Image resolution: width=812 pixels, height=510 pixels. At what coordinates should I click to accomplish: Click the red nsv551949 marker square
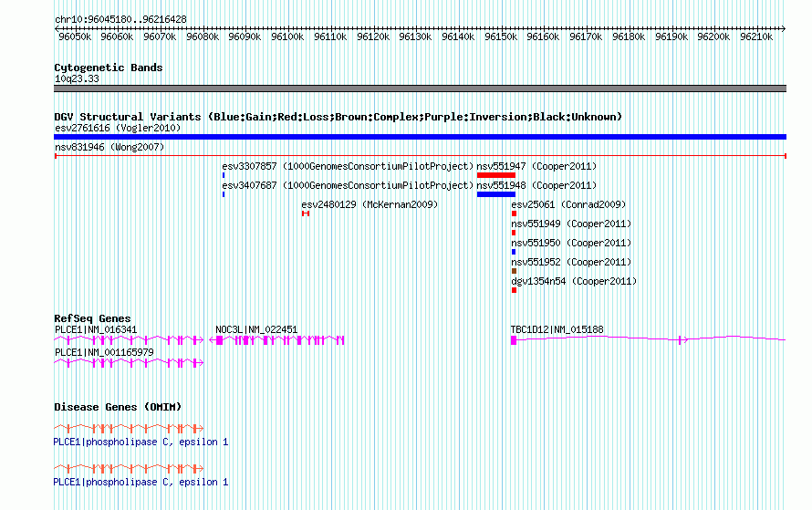pyautogui.click(x=514, y=233)
